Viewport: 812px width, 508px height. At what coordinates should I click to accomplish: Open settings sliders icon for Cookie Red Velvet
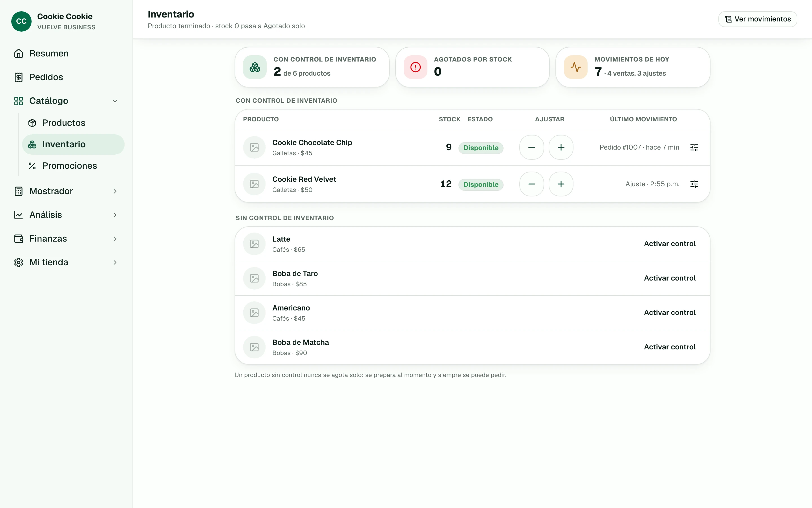pyautogui.click(x=694, y=184)
